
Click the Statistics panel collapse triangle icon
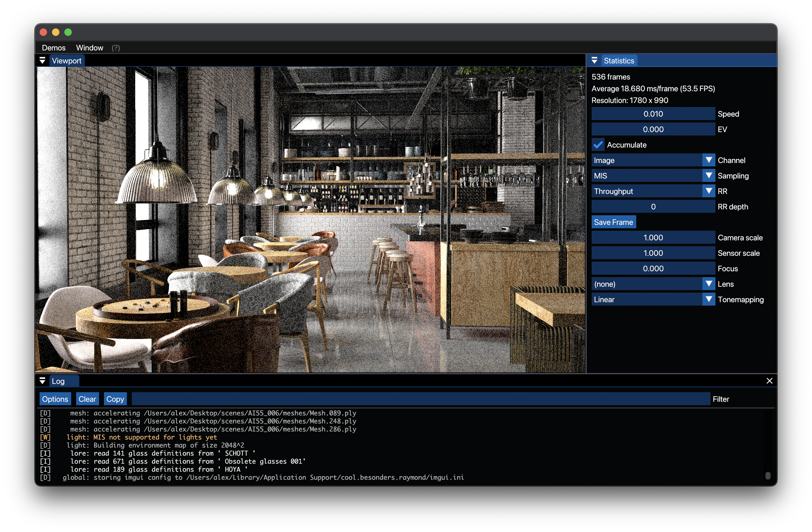coord(594,61)
